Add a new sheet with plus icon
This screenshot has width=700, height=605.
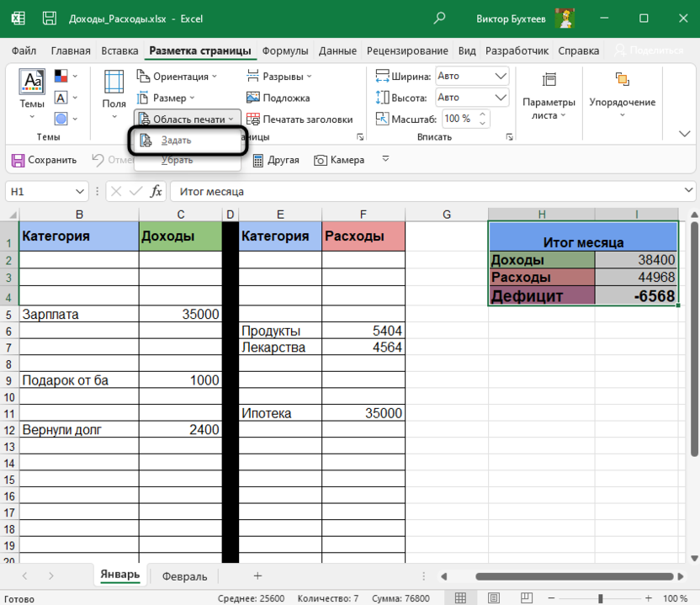[257, 576]
